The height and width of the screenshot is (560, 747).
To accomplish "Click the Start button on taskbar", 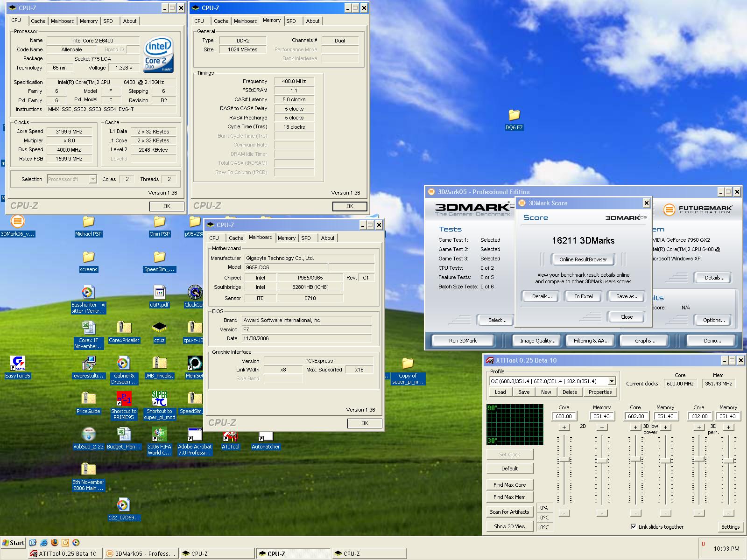I will [x=14, y=543].
